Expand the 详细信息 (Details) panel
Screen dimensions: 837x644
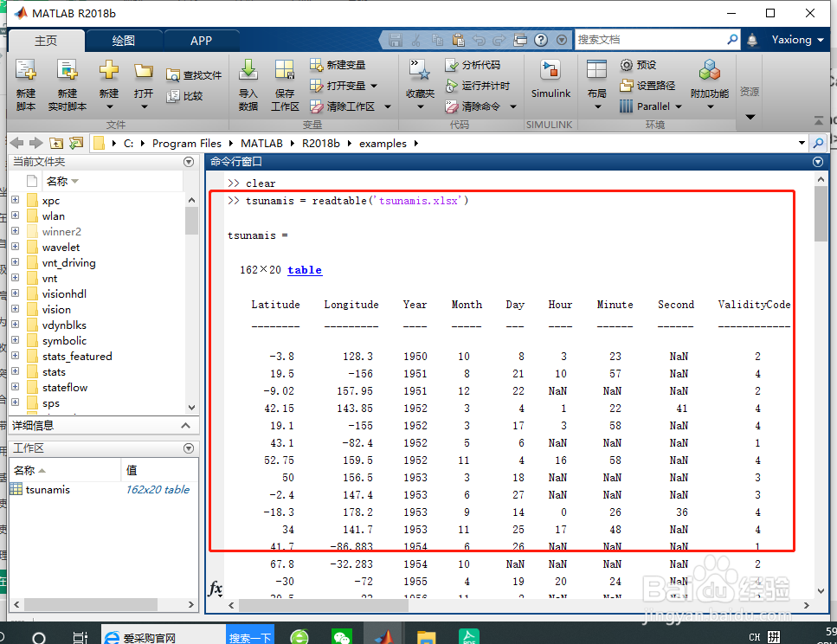pyautogui.click(x=185, y=426)
